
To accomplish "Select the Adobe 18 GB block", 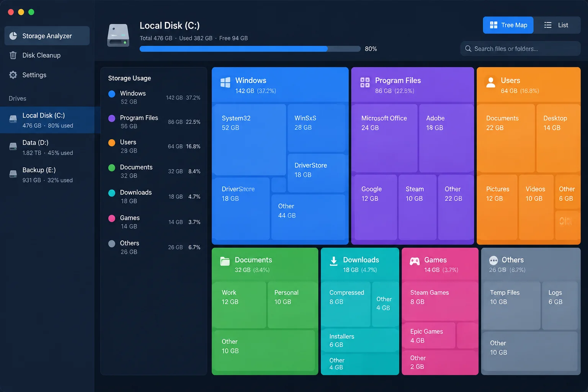I will pyautogui.click(x=446, y=138).
